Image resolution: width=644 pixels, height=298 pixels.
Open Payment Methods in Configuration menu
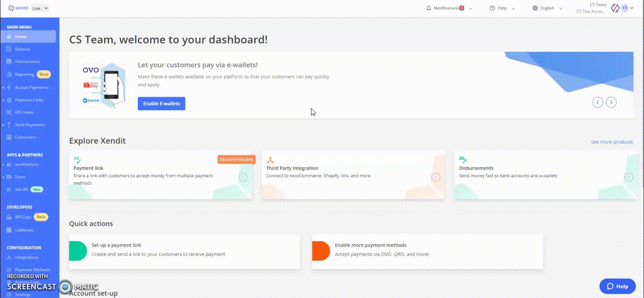point(32,269)
